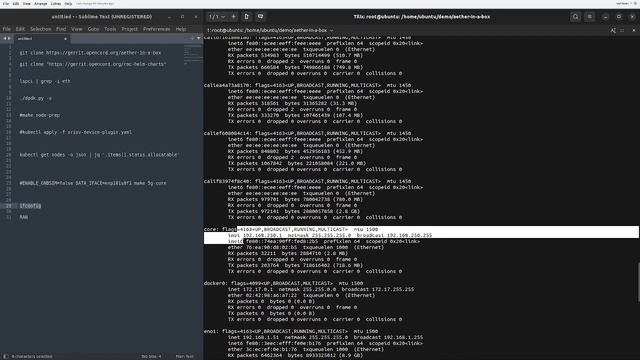Open Sublime Text Help menu
The width and height of the screenshot is (640, 360).
point(180,29)
